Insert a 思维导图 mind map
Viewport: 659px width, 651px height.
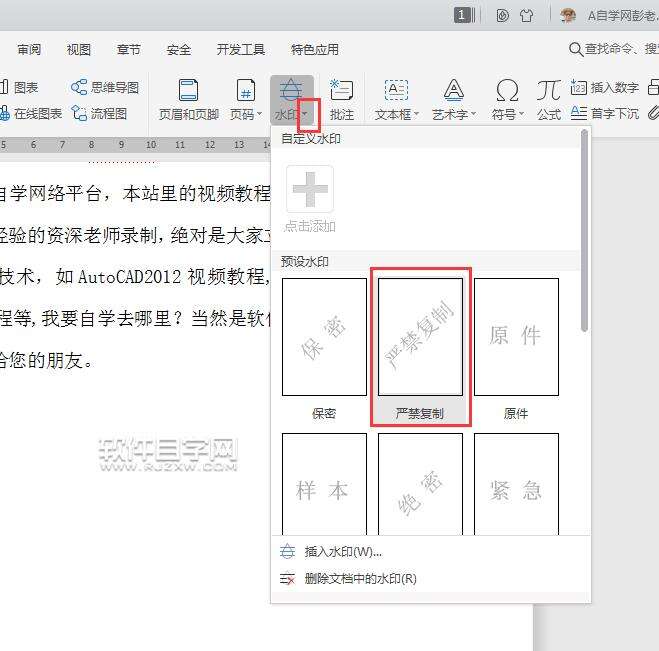click(105, 87)
